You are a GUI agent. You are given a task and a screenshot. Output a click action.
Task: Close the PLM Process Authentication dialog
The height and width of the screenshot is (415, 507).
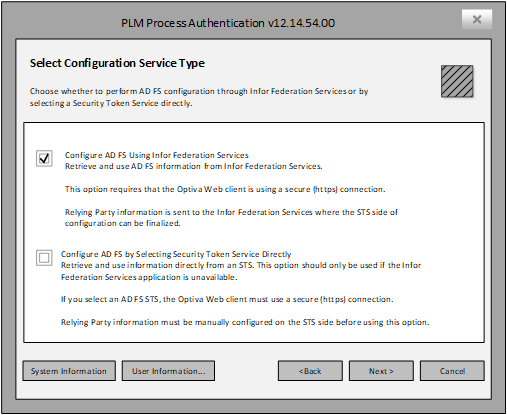pos(477,19)
